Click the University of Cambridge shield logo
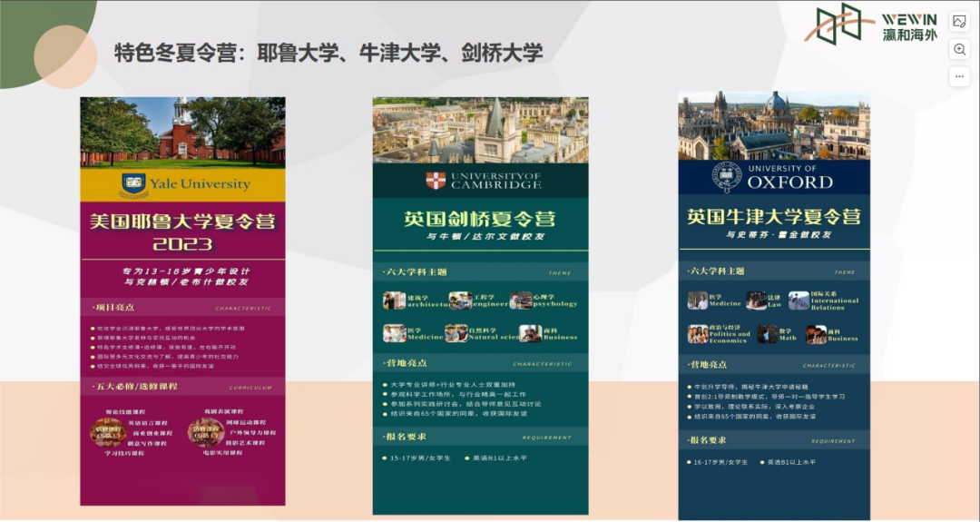Image resolution: width=980 pixels, height=522 pixels. [x=436, y=181]
